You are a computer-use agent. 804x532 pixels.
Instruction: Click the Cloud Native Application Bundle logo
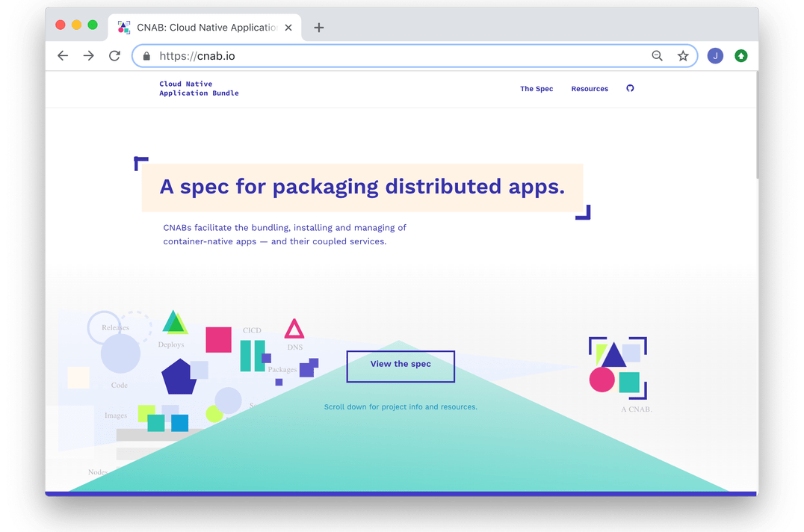[199, 88]
